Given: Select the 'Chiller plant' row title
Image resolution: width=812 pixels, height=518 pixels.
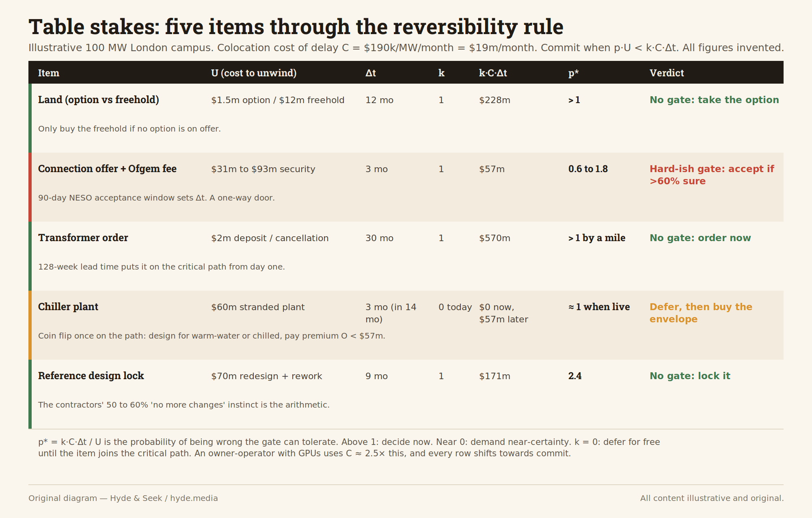Looking at the screenshot, I should pyautogui.click(x=68, y=307).
